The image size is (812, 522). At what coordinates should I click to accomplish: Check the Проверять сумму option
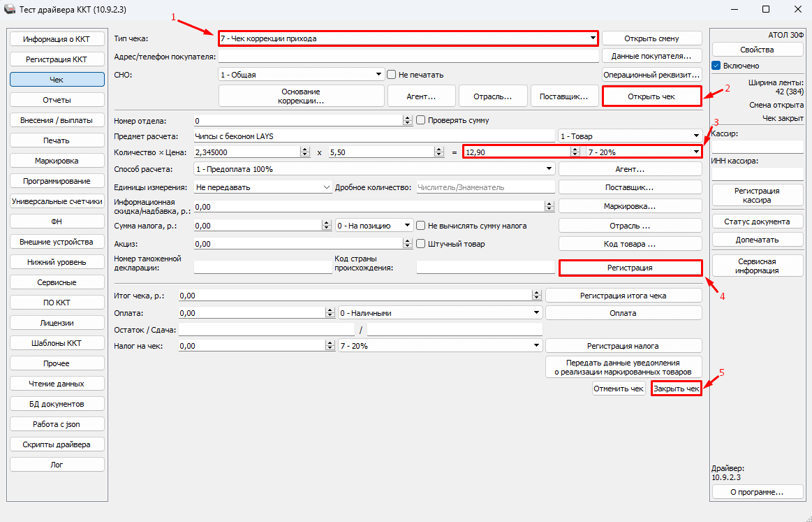(x=420, y=120)
